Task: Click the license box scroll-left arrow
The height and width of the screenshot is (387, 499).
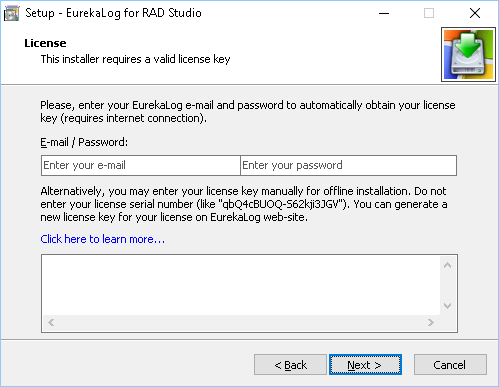Action: pos(51,322)
